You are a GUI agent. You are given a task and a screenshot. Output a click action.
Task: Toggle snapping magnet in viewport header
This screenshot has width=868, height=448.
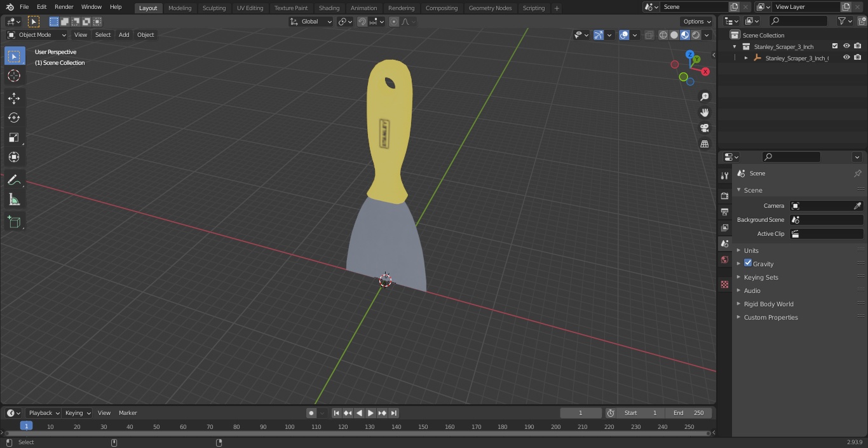[x=362, y=22]
